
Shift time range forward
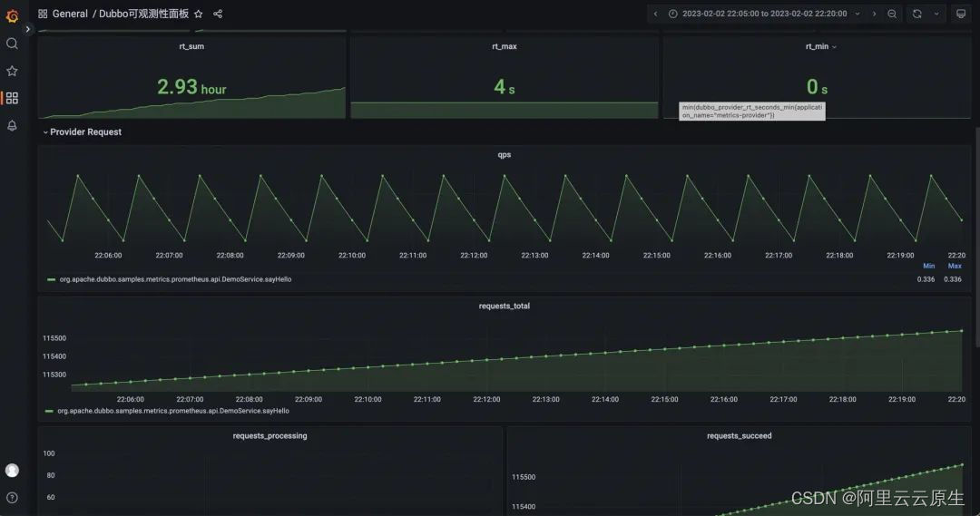[x=875, y=14]
